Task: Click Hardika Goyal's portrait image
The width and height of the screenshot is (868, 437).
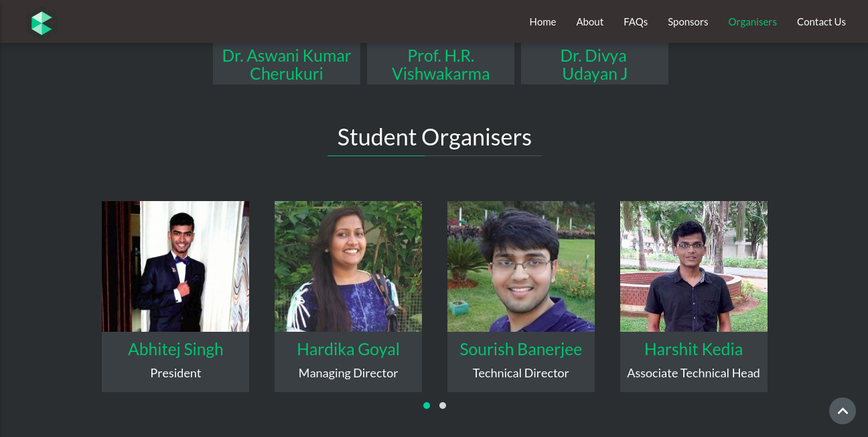Action: click(348, 266)
